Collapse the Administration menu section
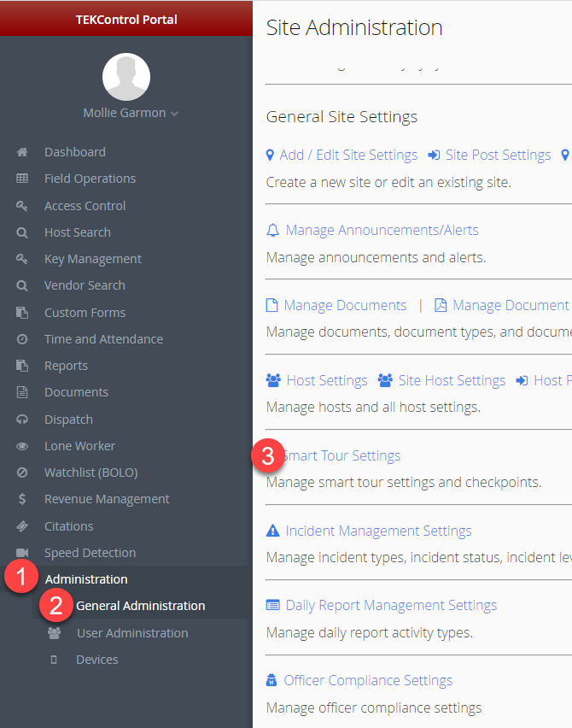The height and width of the screenshot is (728, 572). pos(86,579)
